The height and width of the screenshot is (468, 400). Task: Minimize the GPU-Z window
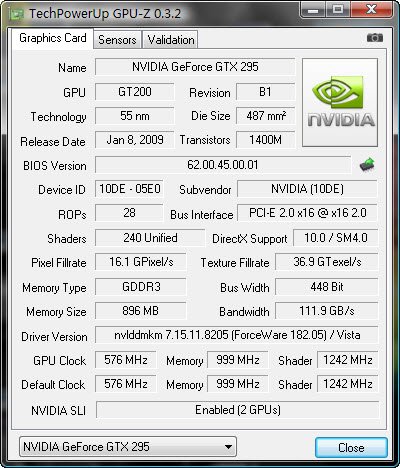pyautogui.click(x=314, y=10)
